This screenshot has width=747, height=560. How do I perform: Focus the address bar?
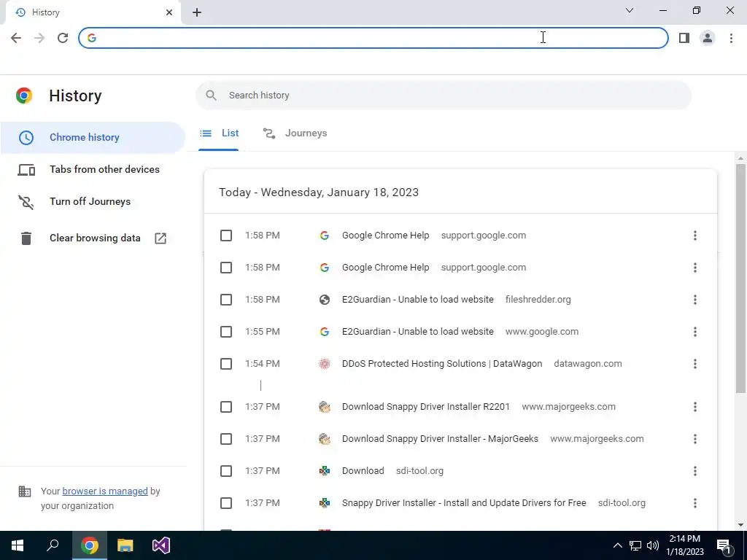click(373, 38)
